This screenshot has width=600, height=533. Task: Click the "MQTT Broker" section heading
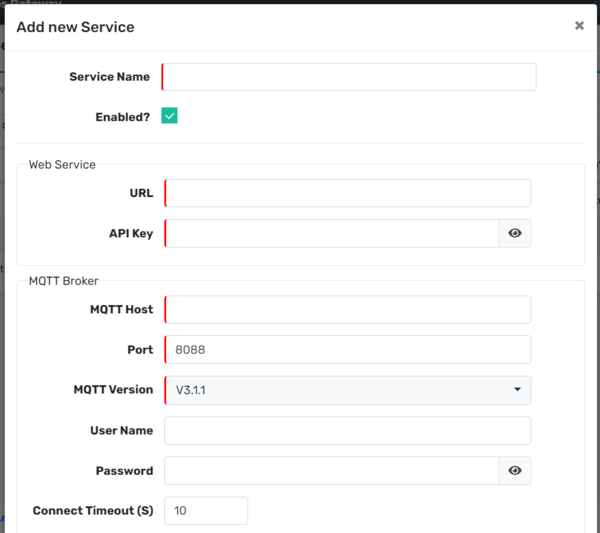click(63, 281)
